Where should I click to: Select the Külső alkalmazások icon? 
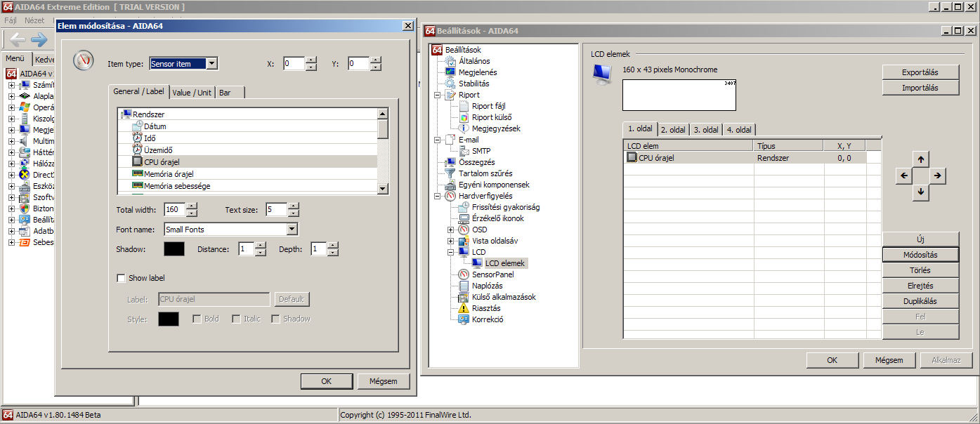click(464, 297)
